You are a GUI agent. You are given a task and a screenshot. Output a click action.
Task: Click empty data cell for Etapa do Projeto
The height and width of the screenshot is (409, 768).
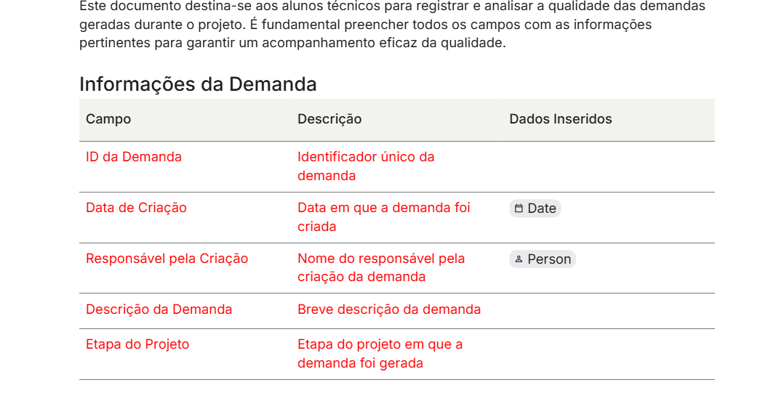click(608, 353)
